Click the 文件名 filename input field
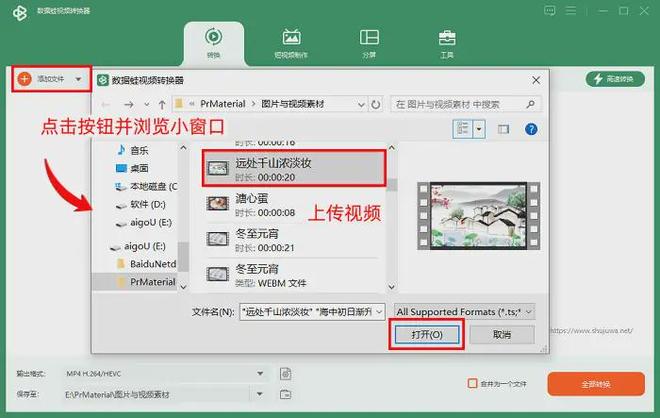Image resolution: width=660 pixels, height=418 pixels. point(307,312)
